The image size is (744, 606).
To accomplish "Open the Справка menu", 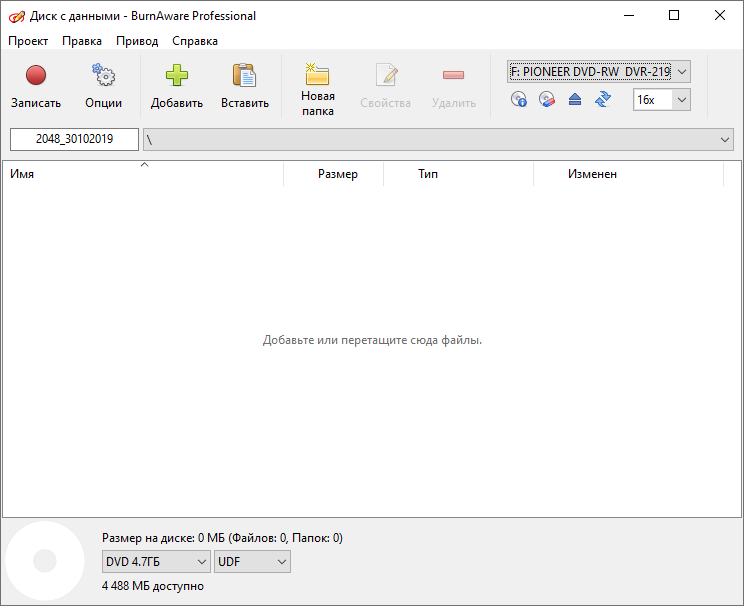I will (x=195, y=41).
